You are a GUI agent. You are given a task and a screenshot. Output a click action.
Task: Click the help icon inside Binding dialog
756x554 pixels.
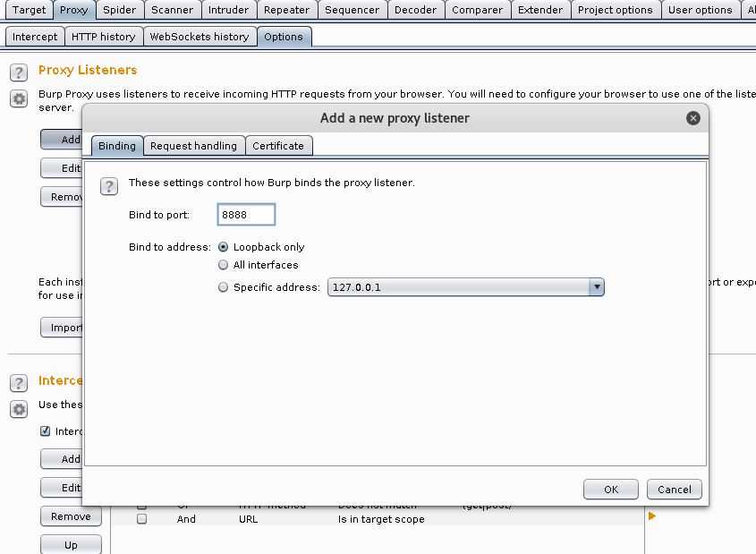pos(109,186)
